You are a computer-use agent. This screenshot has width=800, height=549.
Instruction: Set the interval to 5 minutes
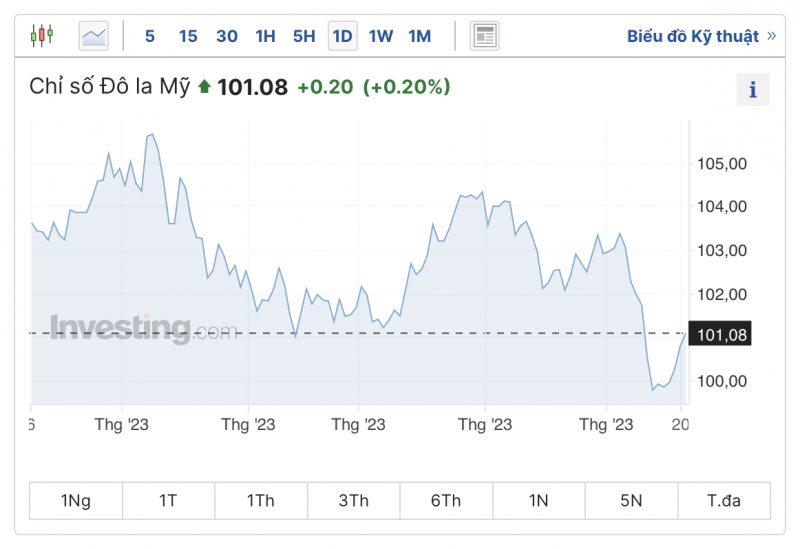[150, 37]
